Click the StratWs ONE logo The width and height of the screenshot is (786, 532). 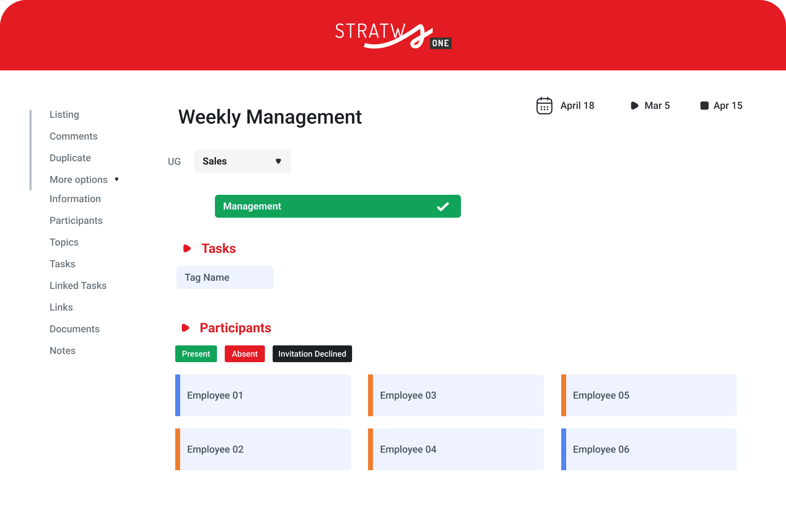pos(393,36)
